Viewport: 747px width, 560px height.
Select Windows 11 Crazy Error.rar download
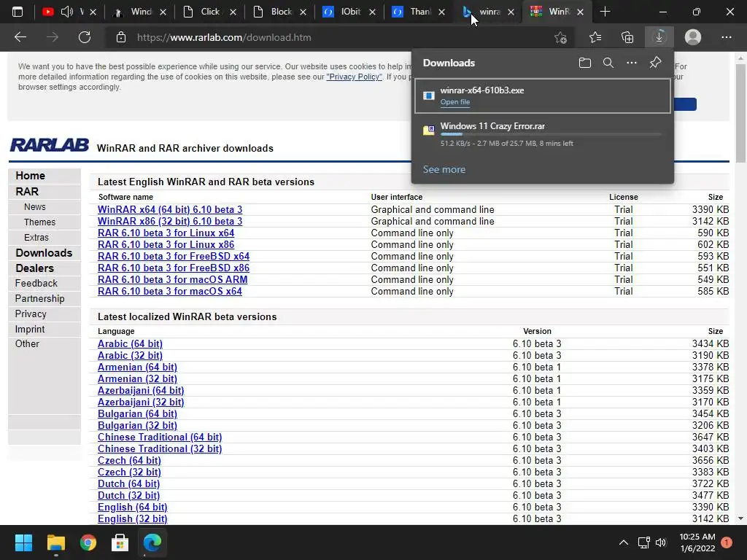click(x=543, y=134)
